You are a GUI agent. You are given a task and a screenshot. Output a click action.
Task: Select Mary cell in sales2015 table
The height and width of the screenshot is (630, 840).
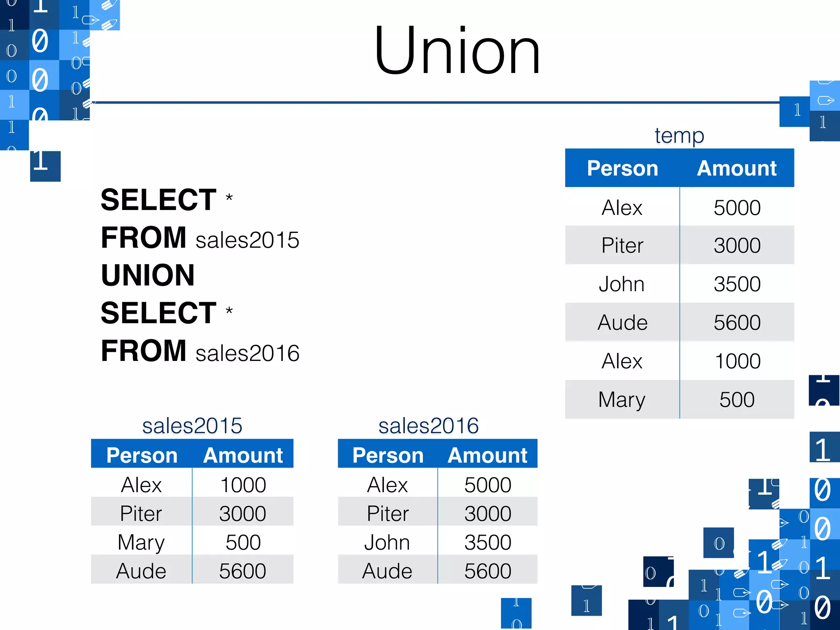[141, 542]
